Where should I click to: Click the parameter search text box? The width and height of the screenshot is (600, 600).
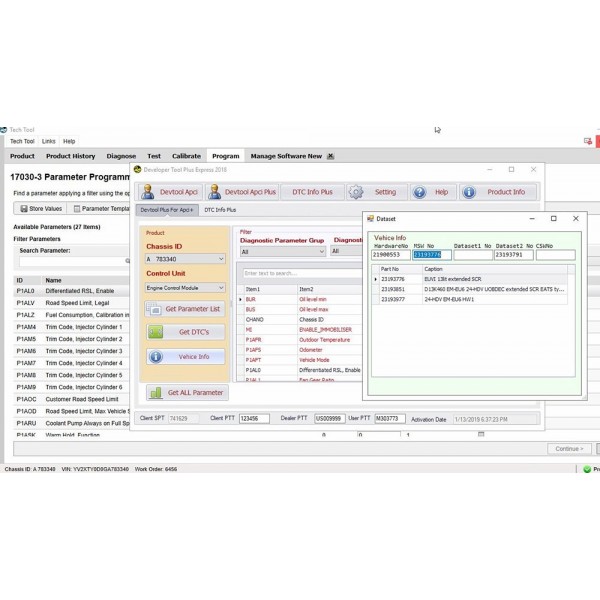click(302, 273)
